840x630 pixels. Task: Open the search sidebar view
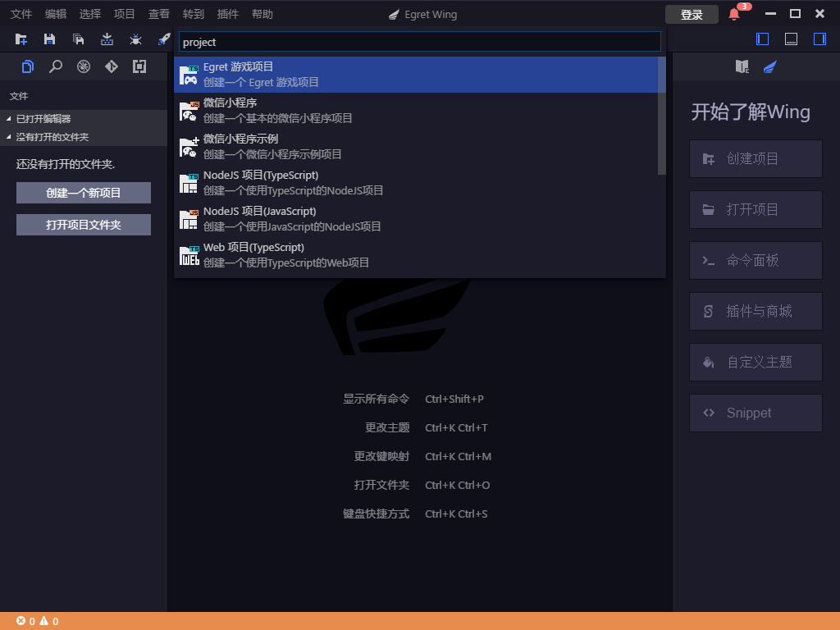click(x=56, y=66)
